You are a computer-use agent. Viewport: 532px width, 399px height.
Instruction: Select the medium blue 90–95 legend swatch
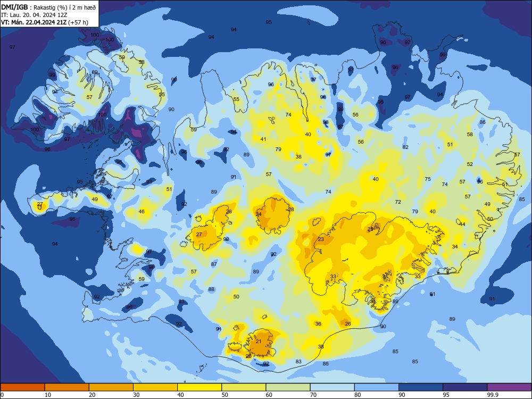(421, 387)
